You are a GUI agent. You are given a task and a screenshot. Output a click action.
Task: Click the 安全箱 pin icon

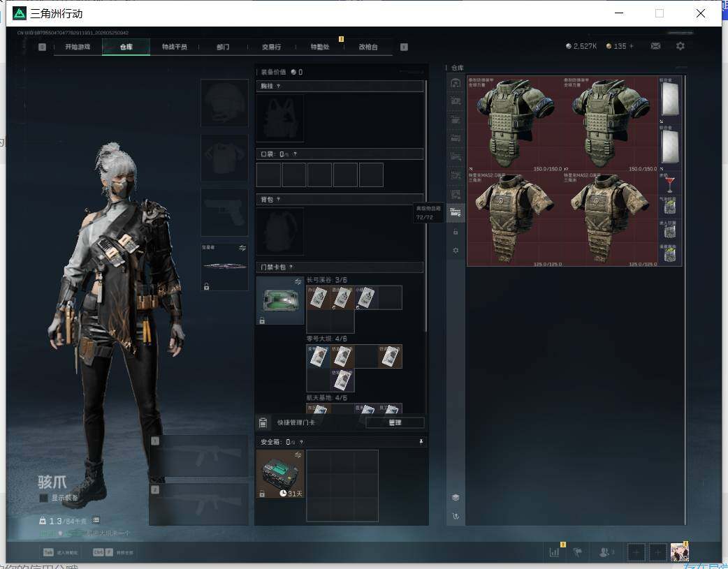point(421,442)
